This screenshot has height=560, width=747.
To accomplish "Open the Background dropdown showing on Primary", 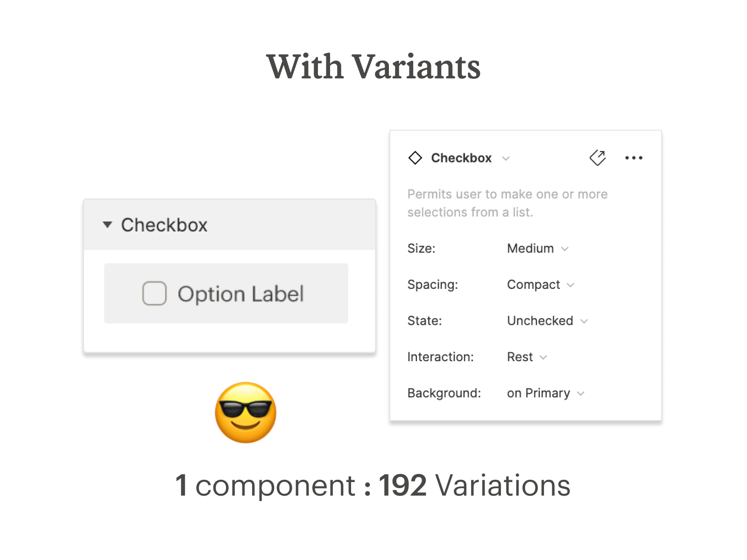I will click(x=546, y=393).
